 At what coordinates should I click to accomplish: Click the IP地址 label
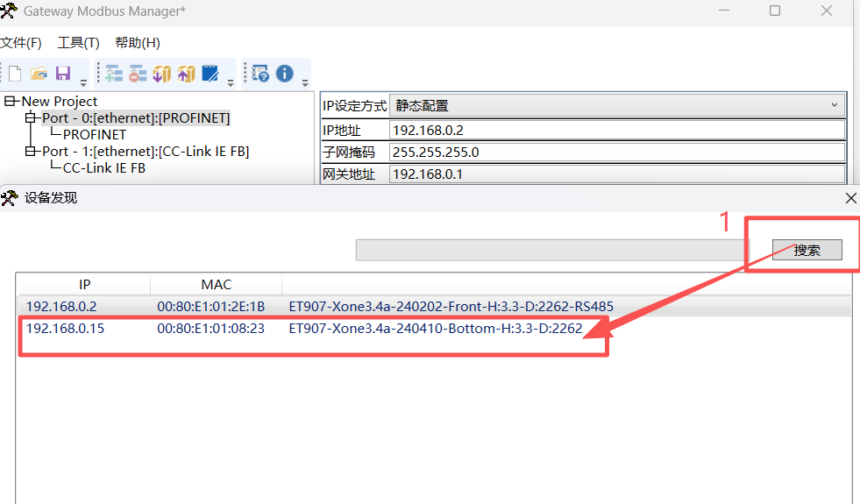(341, 131)
